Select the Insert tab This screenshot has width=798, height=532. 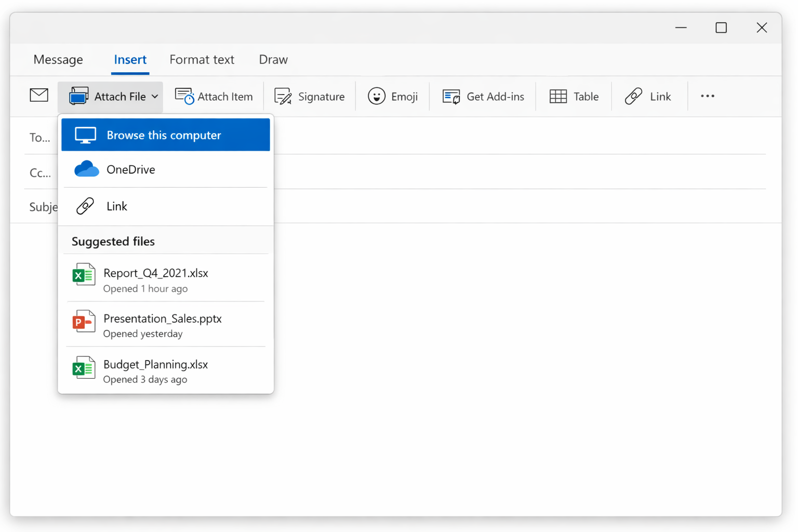click(x=130, y=59)
